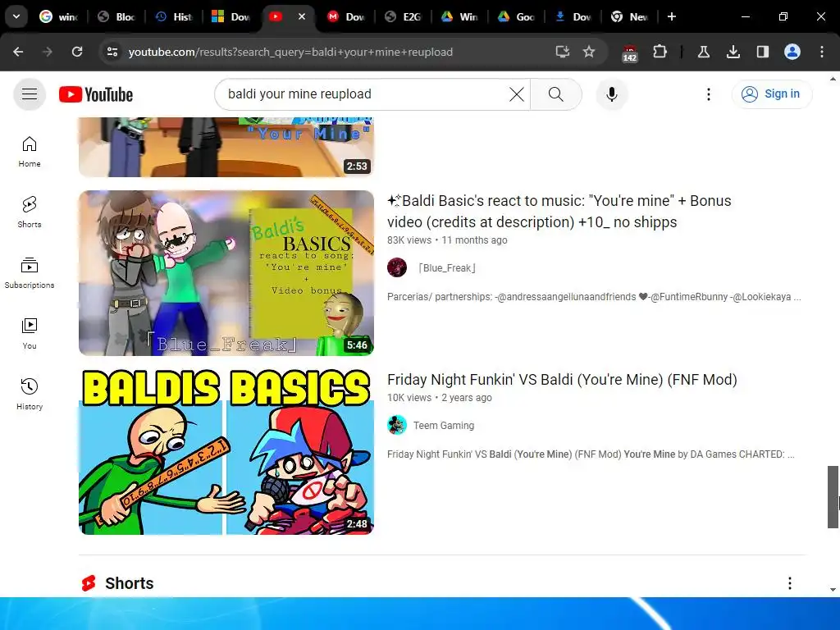Switch to the History tab

175,16
